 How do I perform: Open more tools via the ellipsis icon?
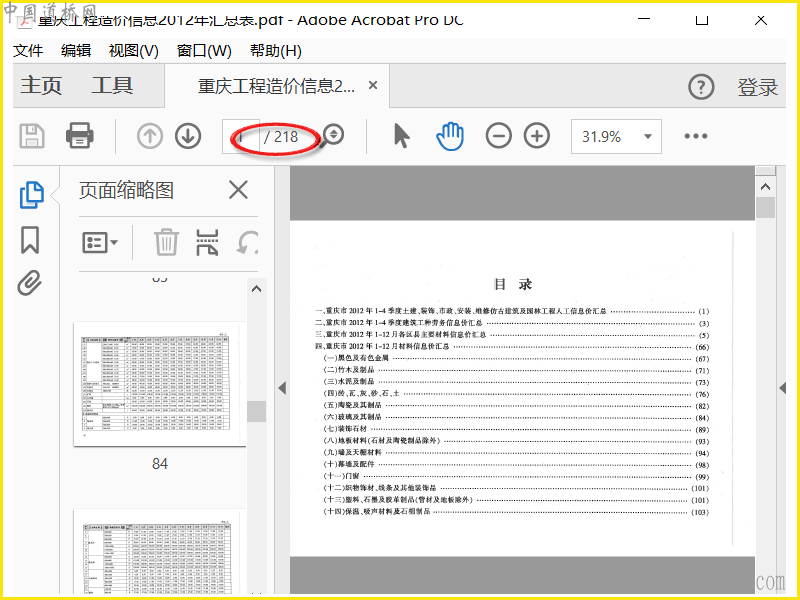[696, 136]
